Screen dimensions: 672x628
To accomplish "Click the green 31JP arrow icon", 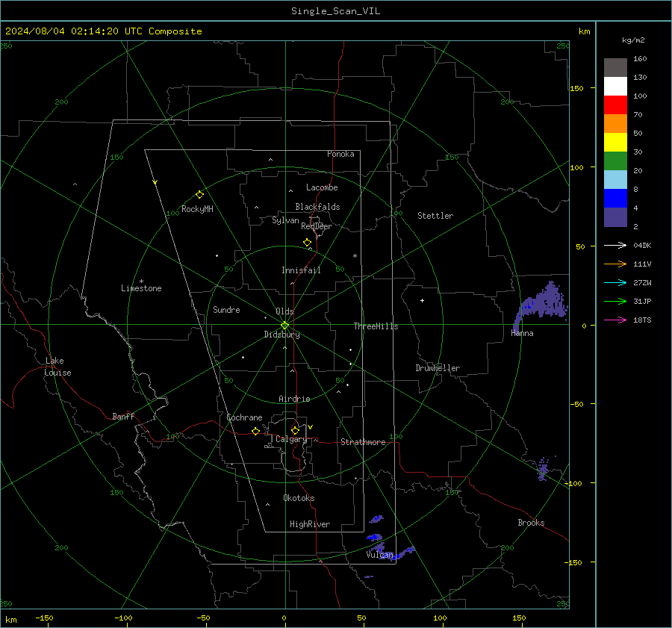I will coord(615,302).
